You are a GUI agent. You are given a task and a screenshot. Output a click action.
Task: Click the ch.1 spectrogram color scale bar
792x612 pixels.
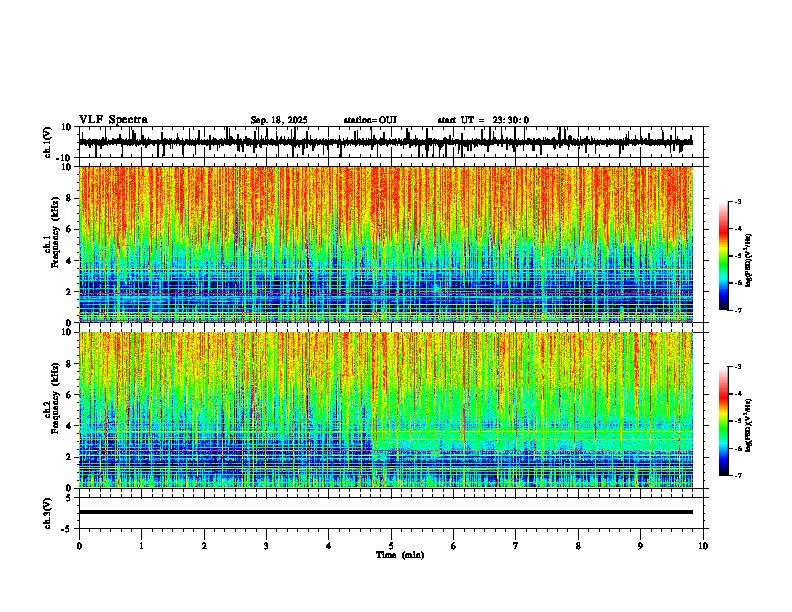724,256
